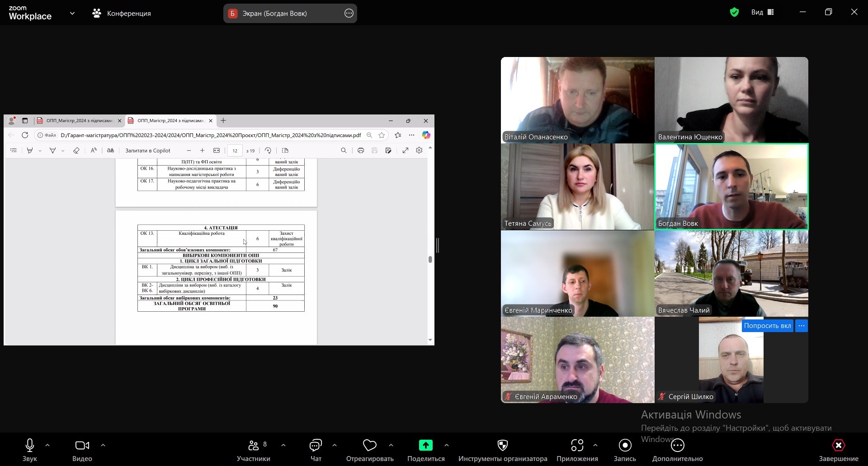This screenshot has height=466, width=868.
Task: Expand audio options arrow next to microphone
Action: point(47,445)
